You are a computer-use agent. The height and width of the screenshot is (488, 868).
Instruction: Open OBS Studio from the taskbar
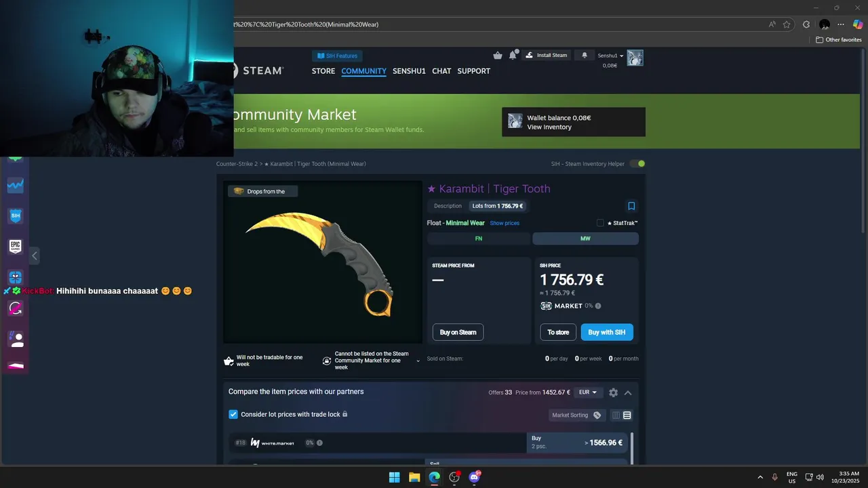point(454,477)
